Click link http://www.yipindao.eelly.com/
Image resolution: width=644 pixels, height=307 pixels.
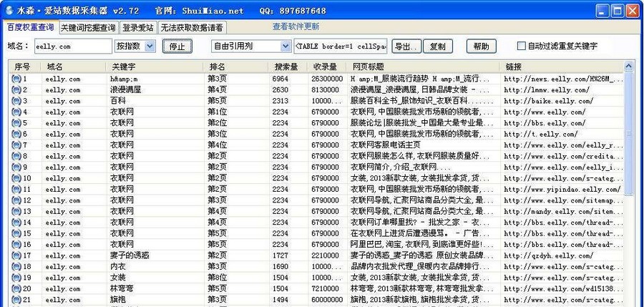[x=562, y=190]
